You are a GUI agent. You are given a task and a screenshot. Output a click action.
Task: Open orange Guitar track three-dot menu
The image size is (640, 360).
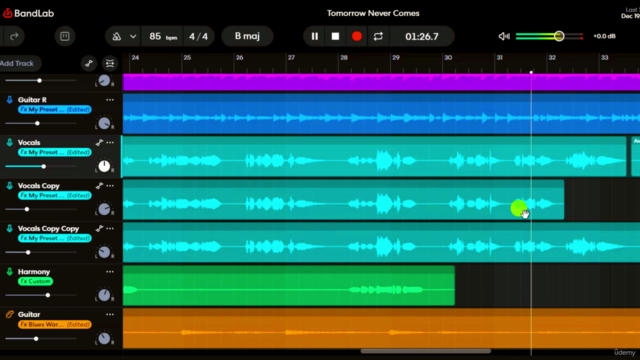110,314
